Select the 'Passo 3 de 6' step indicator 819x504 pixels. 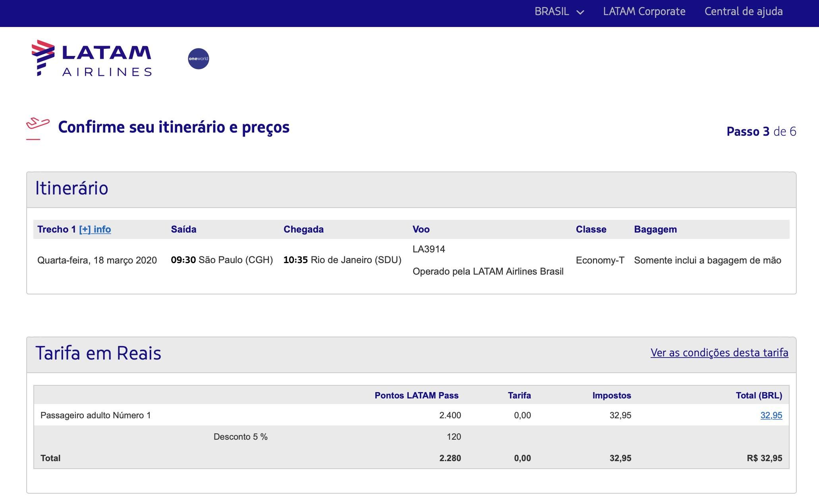coord(761,131)
